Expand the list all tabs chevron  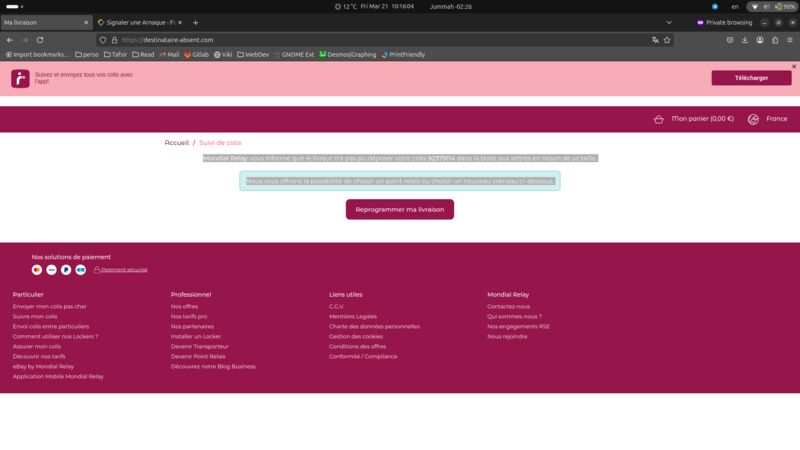[669, 22]
